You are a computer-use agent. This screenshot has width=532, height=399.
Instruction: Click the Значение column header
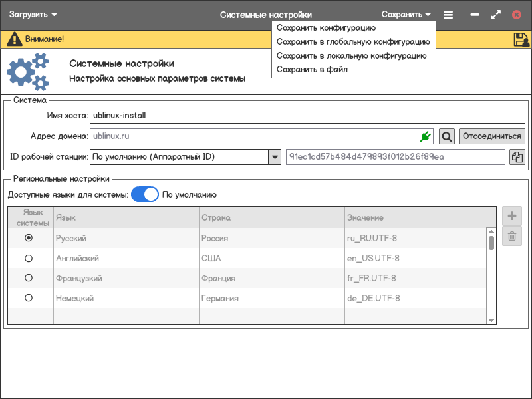(x=365, y=218)
